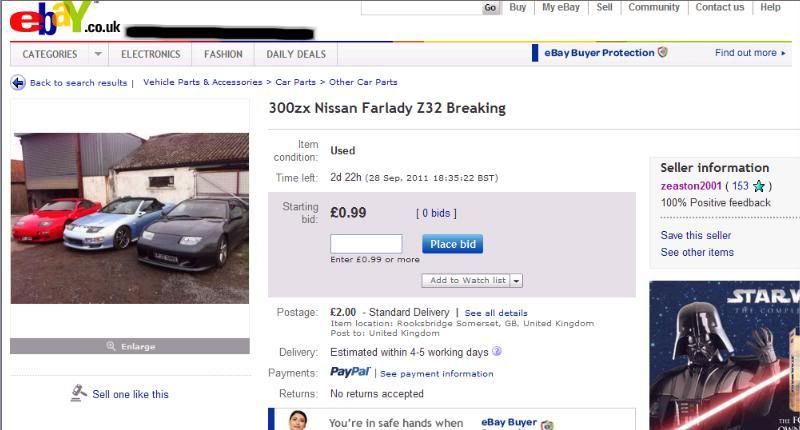
Task: Click the bid amount input field
Action: [x=366, y=244]
